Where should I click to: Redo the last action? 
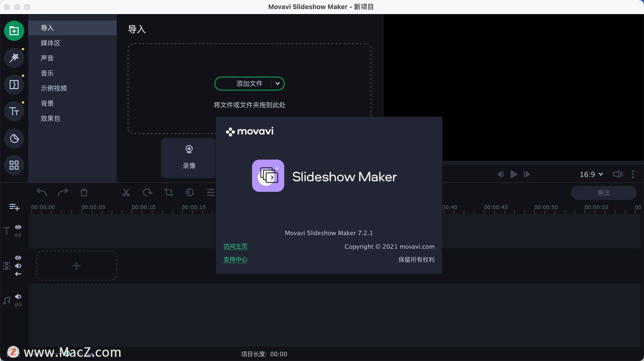(63, 192)
